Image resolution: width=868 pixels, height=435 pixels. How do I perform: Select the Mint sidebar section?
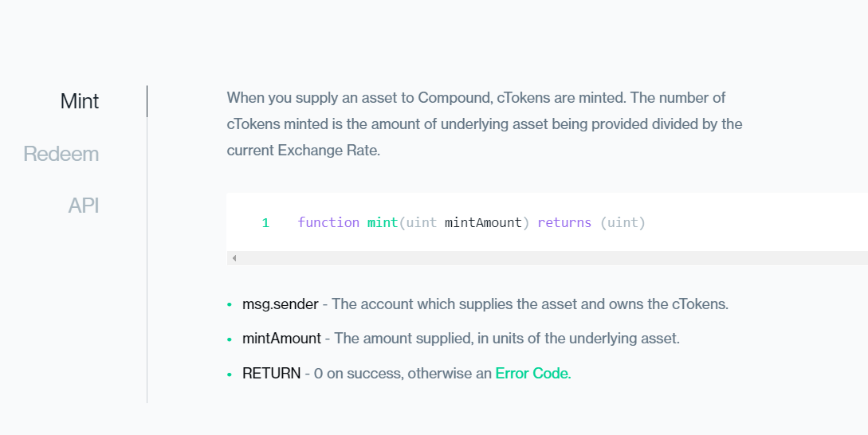(79, 101)
